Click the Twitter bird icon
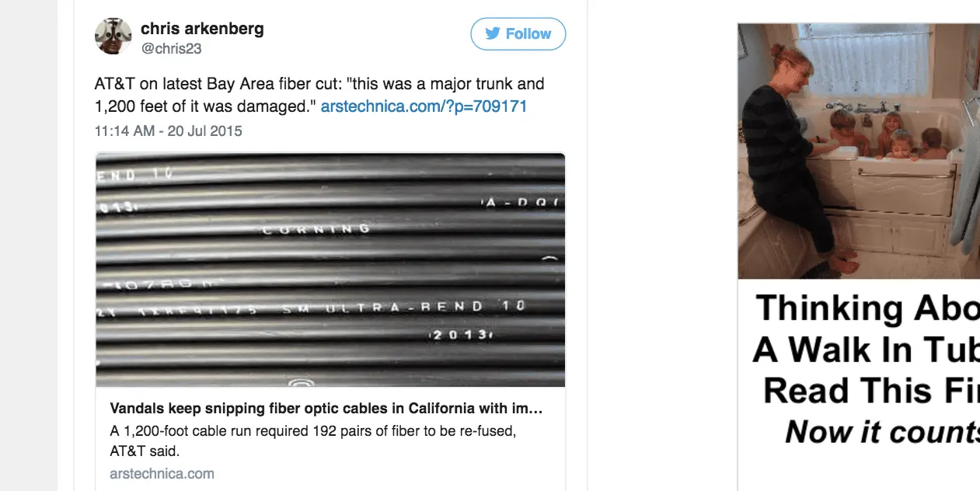Screen dimensions: 980x491 493,34
